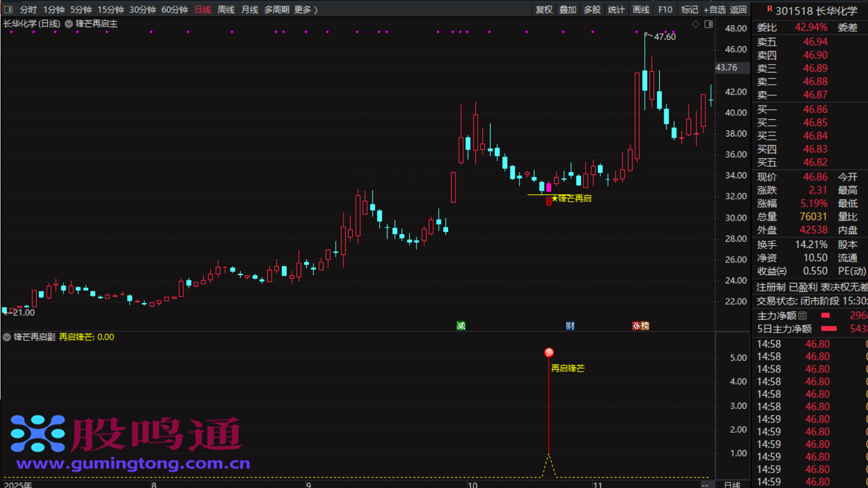Open the list icon beside 主力净额
Screen dimensions: 868x488
pos(802,316)
